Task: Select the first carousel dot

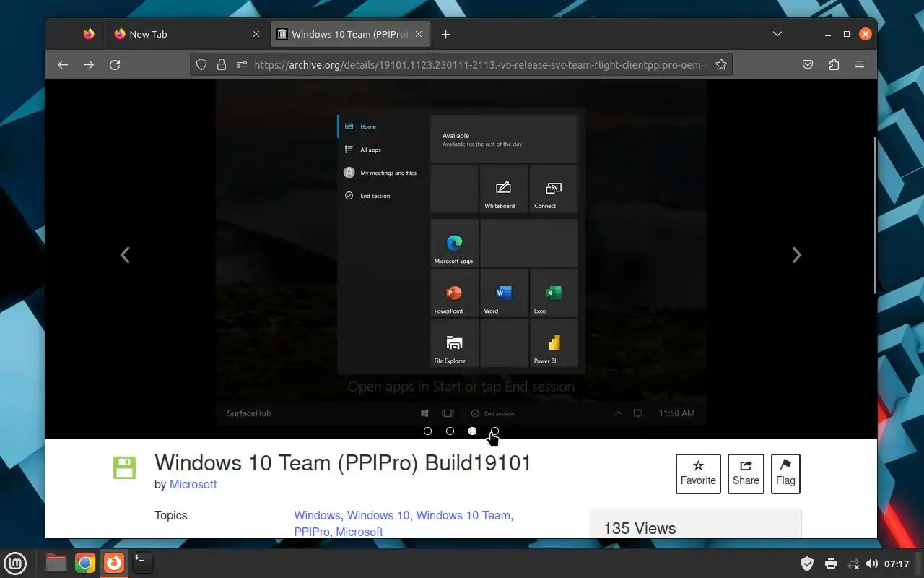Action: click(x=427, y=431)
